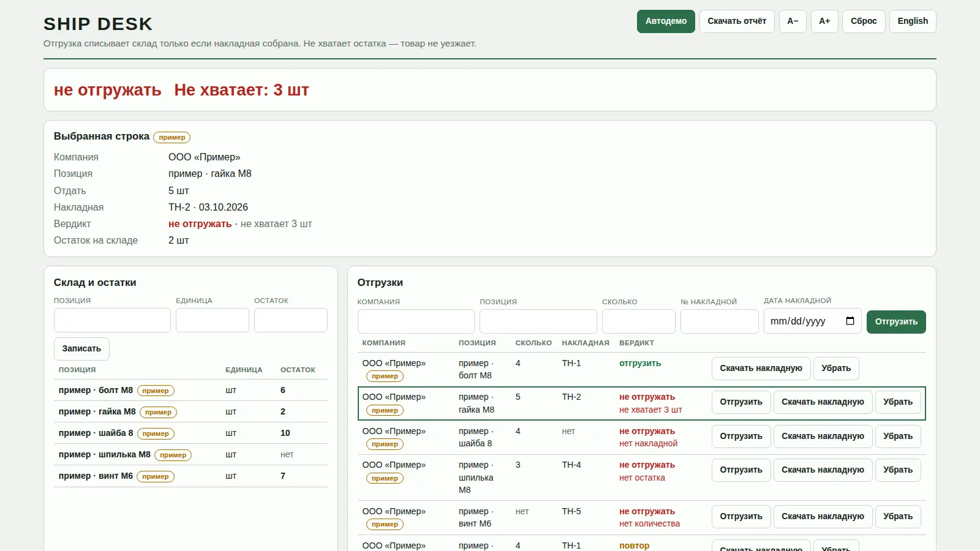The height and width of the screenshot is (551, 980).
Task: Start the Автодемо demo
Action: pos(666,21)
